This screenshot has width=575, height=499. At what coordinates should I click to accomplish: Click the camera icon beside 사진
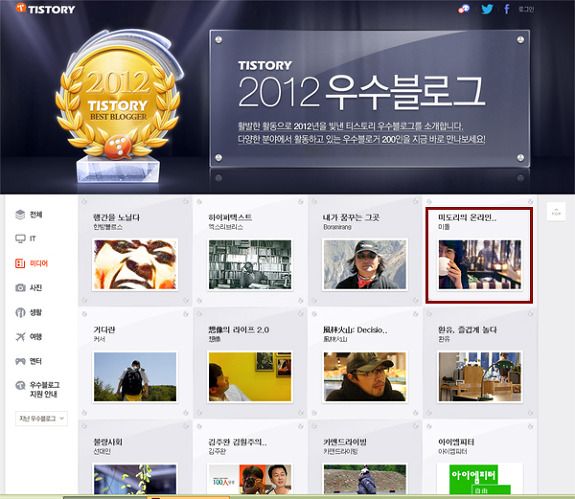pos(20,287)
